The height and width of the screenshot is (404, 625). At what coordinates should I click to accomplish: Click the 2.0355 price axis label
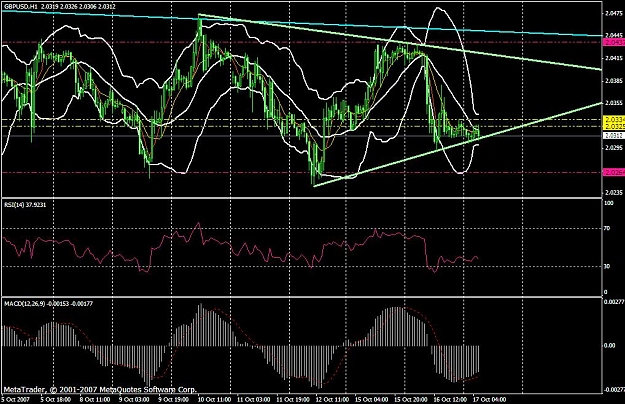pyautogui.click(x=614, y=103)
